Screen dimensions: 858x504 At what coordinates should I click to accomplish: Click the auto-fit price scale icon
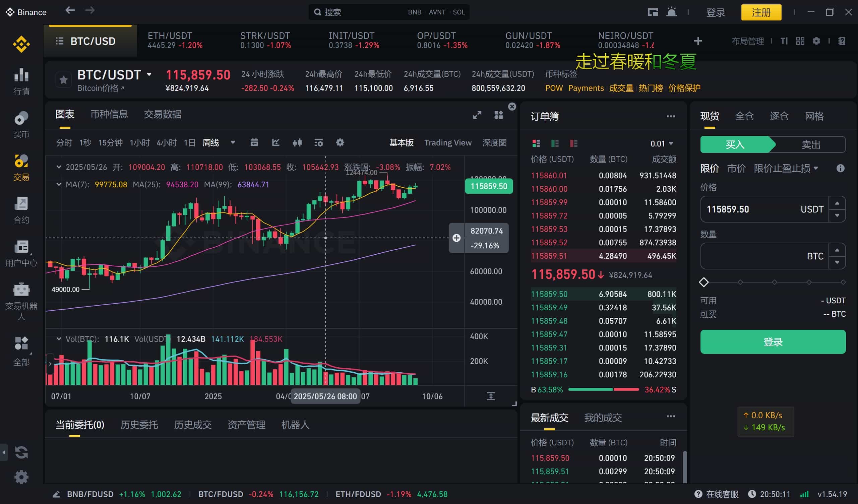click(491, 396)
